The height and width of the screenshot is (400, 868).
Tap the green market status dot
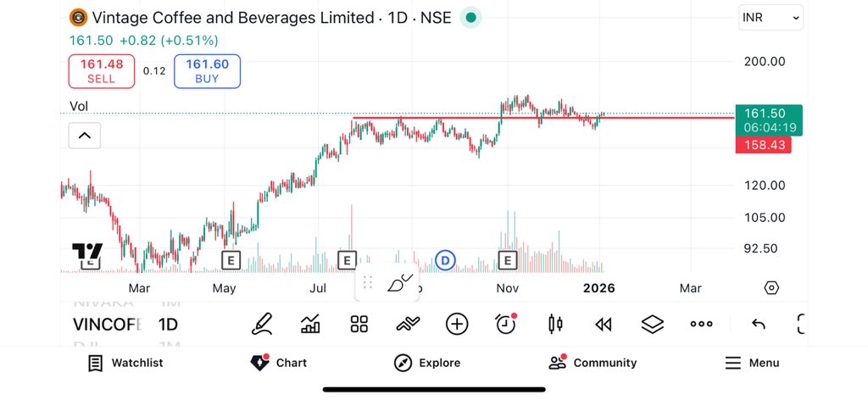(x=471, y=18)
